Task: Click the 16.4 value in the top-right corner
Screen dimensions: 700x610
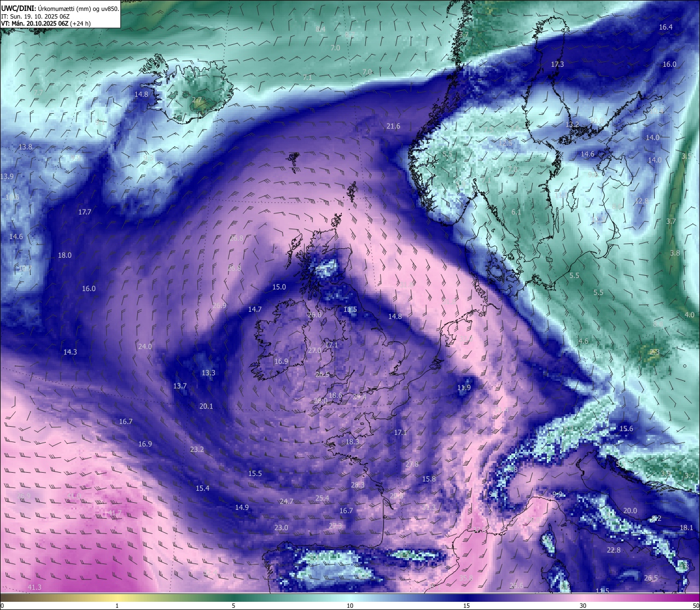Action: (x=666, y=27)
